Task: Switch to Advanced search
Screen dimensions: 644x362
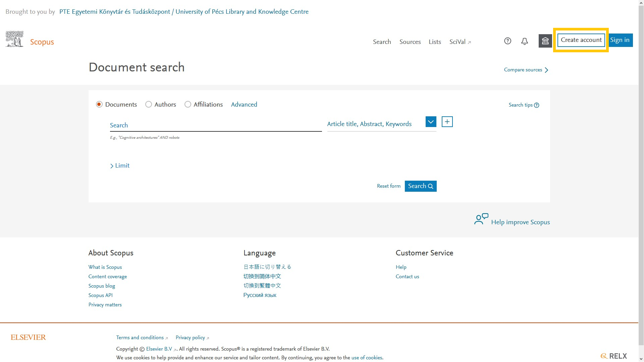Action: tap(244, 105)
